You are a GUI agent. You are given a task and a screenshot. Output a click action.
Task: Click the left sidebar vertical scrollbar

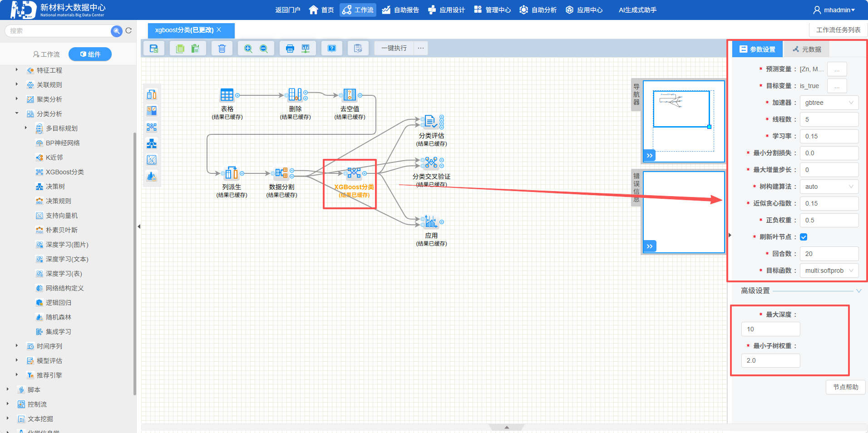coord(134,263)
